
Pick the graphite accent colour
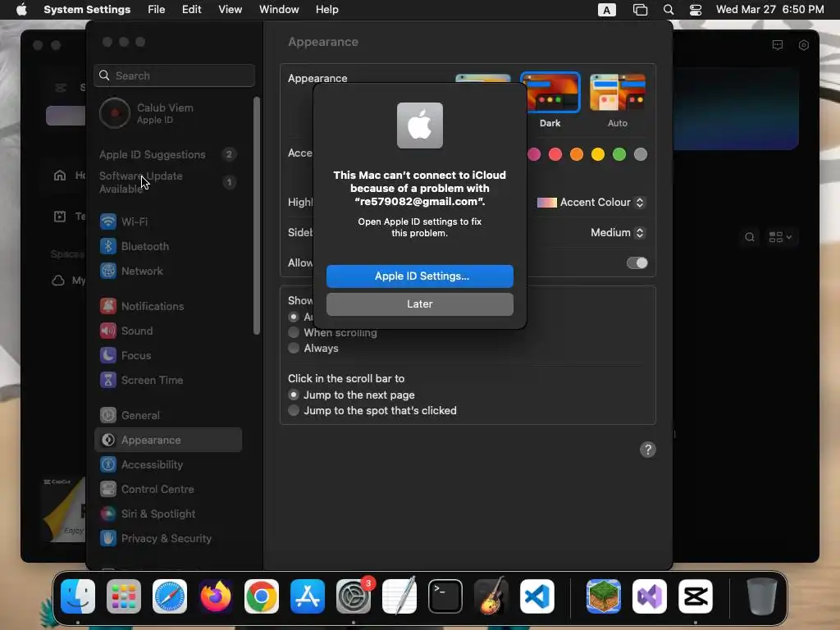pos(640,154)
